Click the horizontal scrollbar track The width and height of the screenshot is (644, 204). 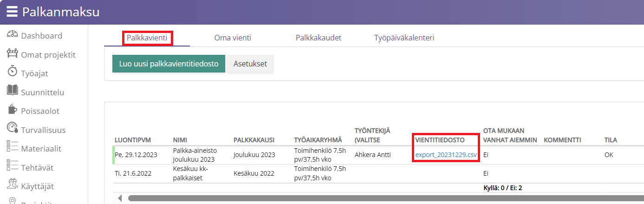tap(385, 198)
